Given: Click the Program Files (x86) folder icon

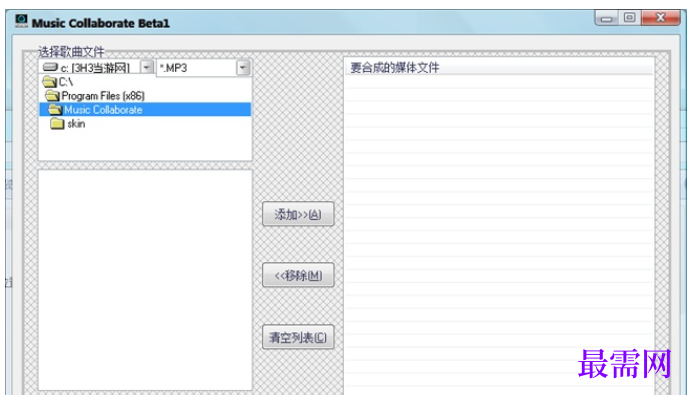Looking at the screenshot, I should pyautogui.click(x=52, y=95).
